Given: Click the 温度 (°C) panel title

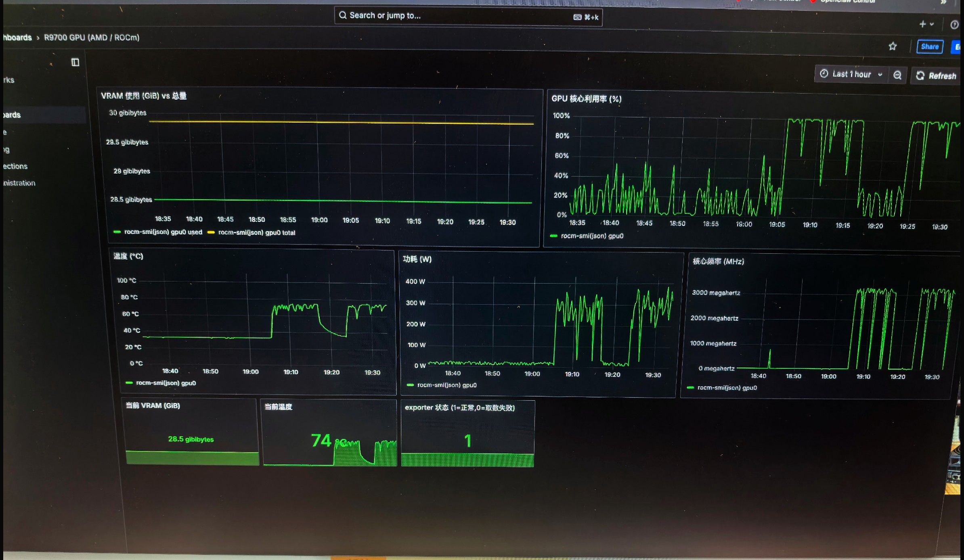Looking at the screenshot, I should pos(128,256).
